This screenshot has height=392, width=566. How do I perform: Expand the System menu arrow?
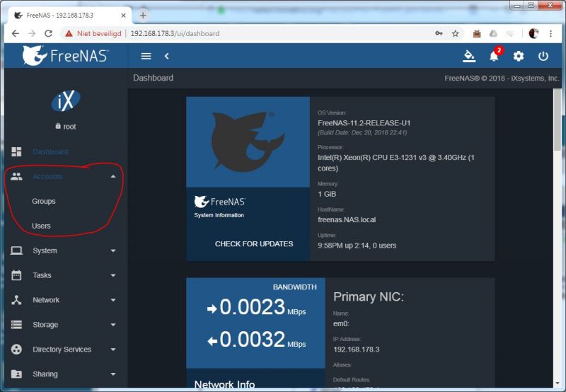[113, 250]
